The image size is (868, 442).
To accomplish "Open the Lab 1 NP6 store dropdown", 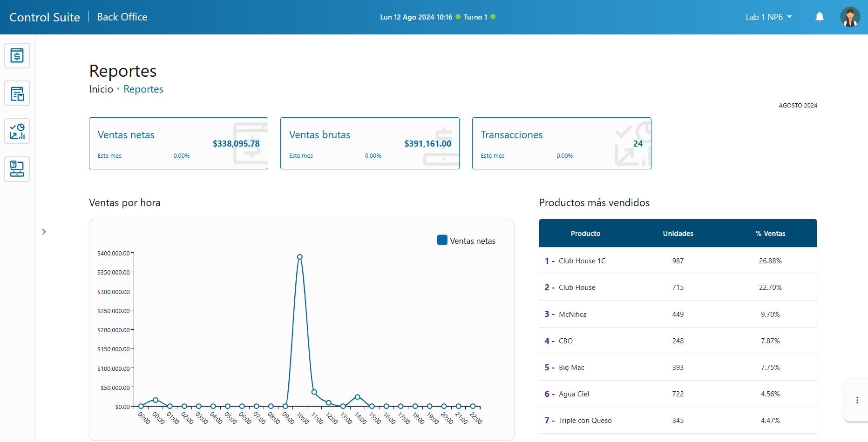I will 768,17.
